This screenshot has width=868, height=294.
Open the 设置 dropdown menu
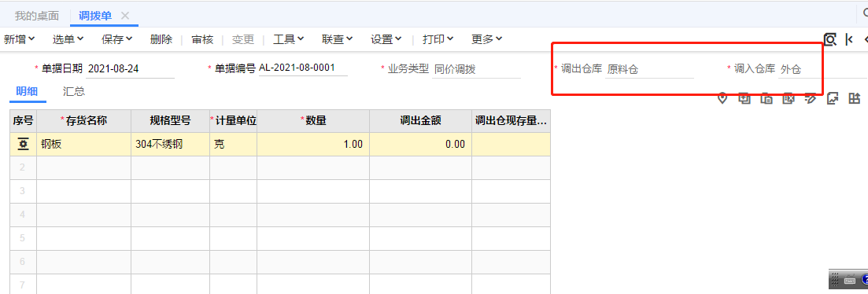(386, 39)
